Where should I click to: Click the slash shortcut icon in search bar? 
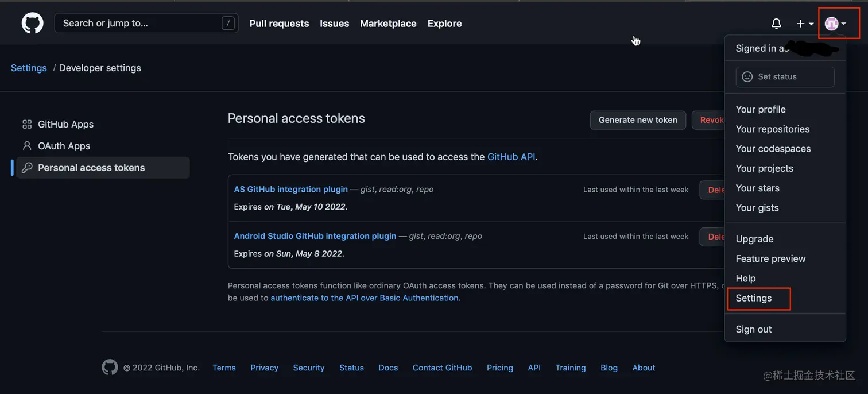point(228,24)
